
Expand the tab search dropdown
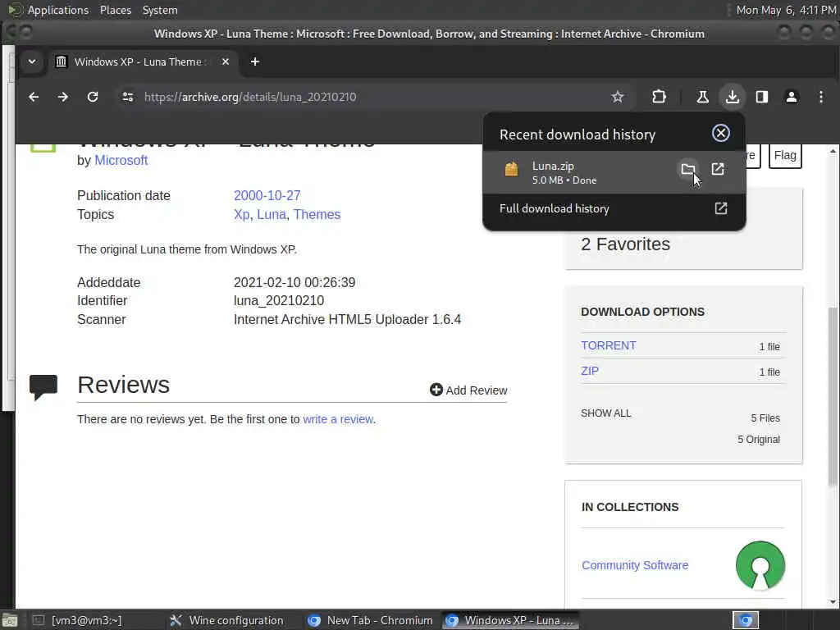point(32,62)
